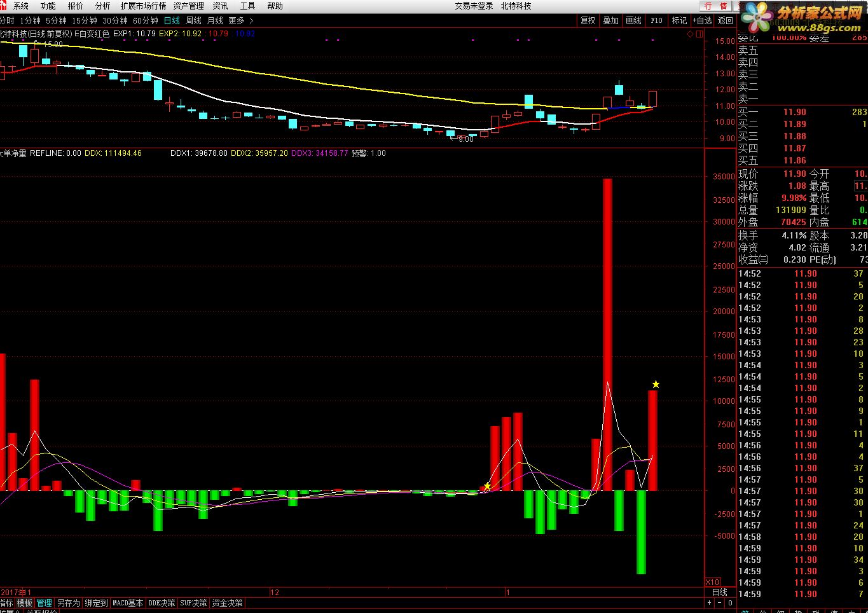This screenshot has height=613, width=868.
Task: Click the DDX3: 34158.77 value
Action: point(319,153)
